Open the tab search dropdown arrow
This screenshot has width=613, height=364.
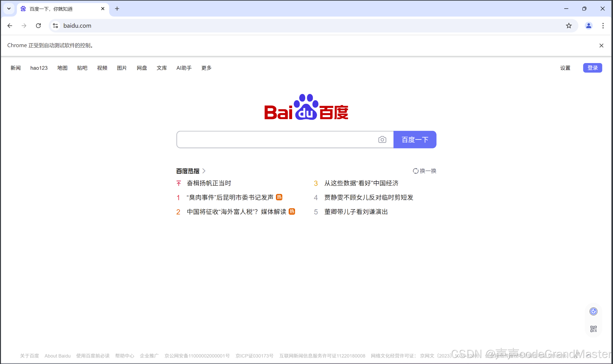[x=9, y=9]
